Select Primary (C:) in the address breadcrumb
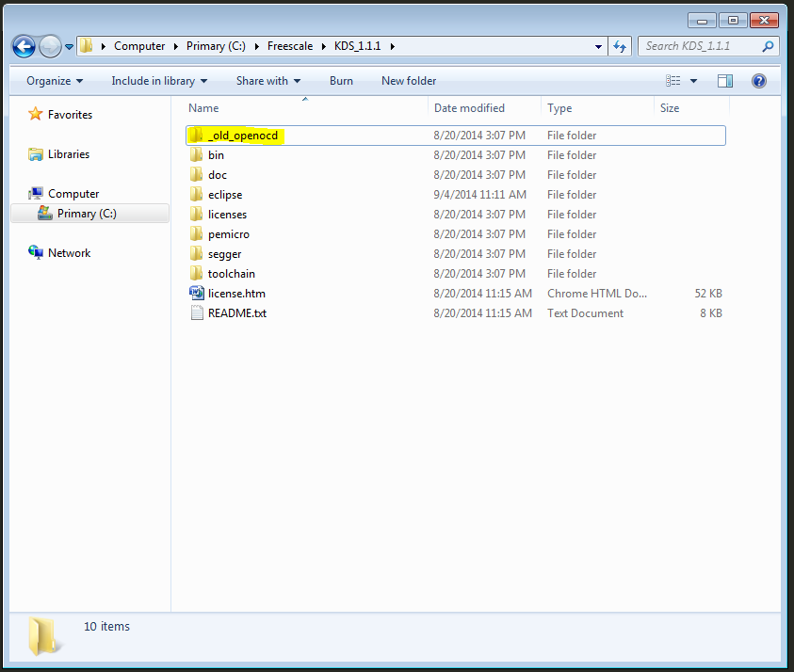 [216, 46]
